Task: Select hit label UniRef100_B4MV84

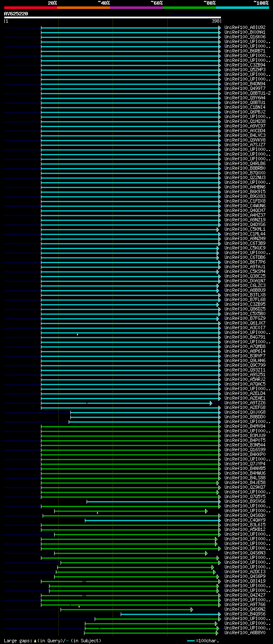Action: [245, 426]
